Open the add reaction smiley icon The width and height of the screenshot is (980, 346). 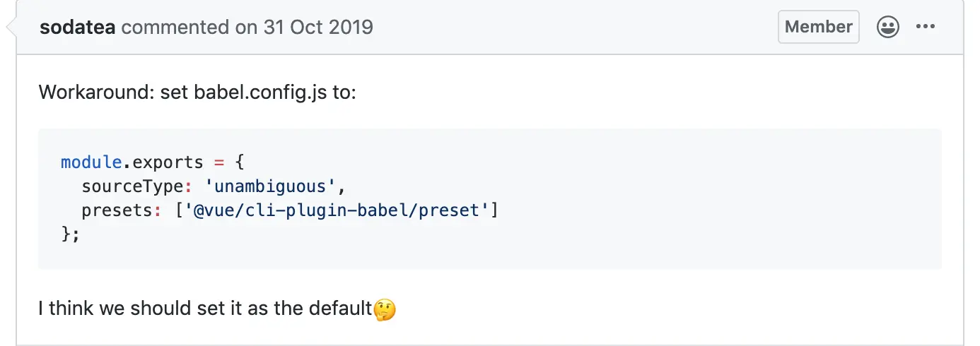point(887,28)
